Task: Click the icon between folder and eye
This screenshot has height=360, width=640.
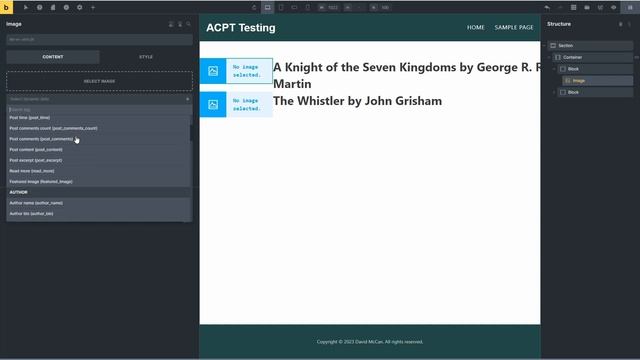Action: (x=600, y=7)
